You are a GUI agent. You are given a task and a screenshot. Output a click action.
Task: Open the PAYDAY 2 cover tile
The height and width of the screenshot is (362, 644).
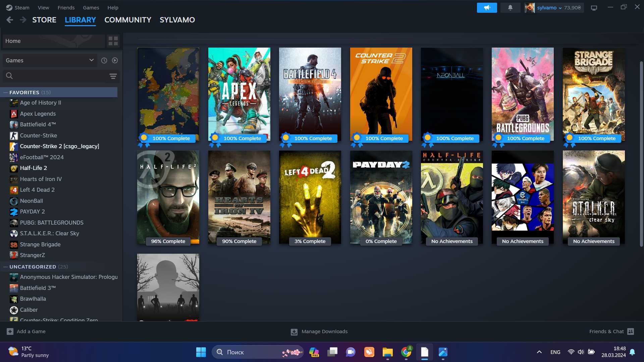tap(381, 197)
